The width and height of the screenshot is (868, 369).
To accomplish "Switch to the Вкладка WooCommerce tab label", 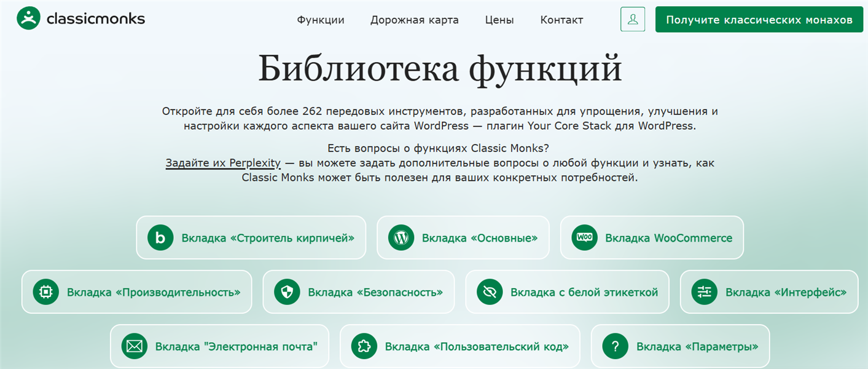I will [668, 238].
